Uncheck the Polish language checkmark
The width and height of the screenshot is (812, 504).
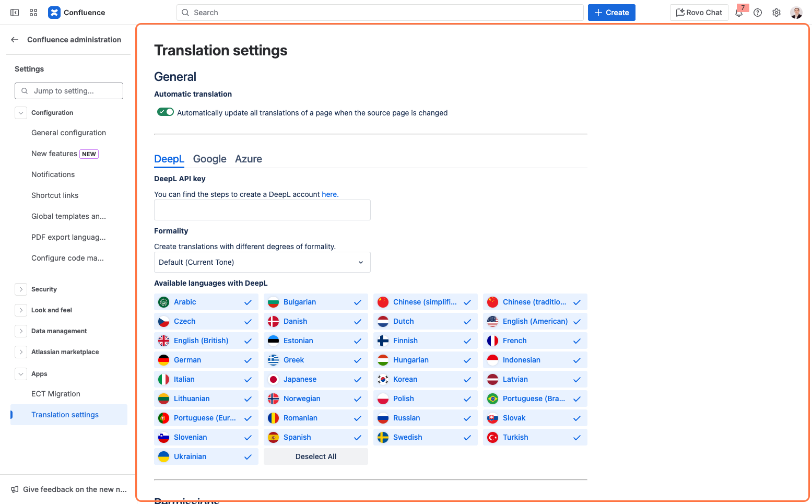click(x=467, y=399)
